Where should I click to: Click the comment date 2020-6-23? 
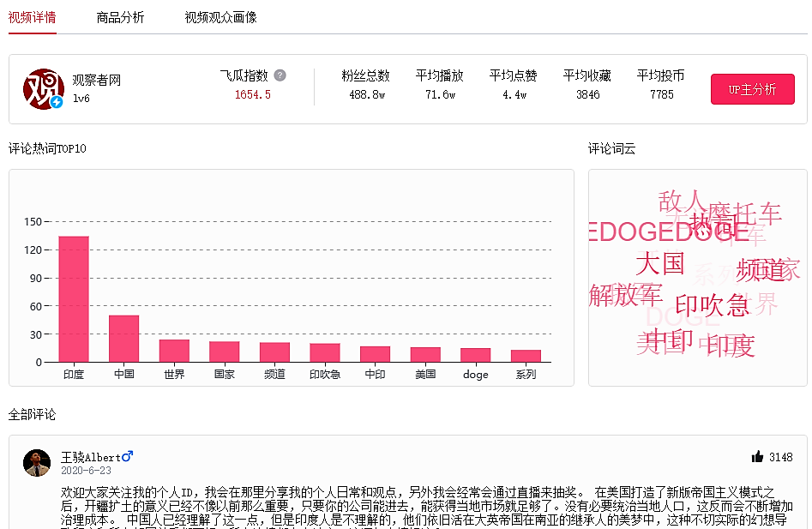[x=86, y=471]
